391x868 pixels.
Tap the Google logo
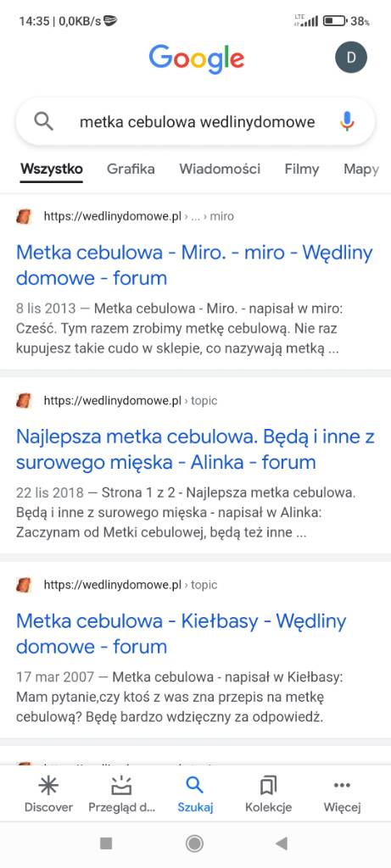196,58
